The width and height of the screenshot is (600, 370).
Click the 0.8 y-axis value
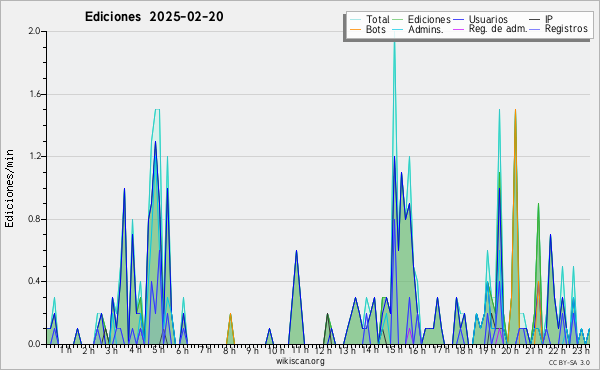(x=34, y=219)
